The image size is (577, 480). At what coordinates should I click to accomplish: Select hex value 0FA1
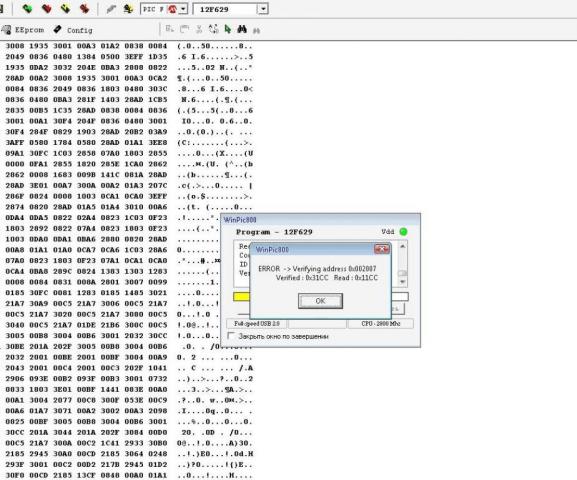coord(39,164)
